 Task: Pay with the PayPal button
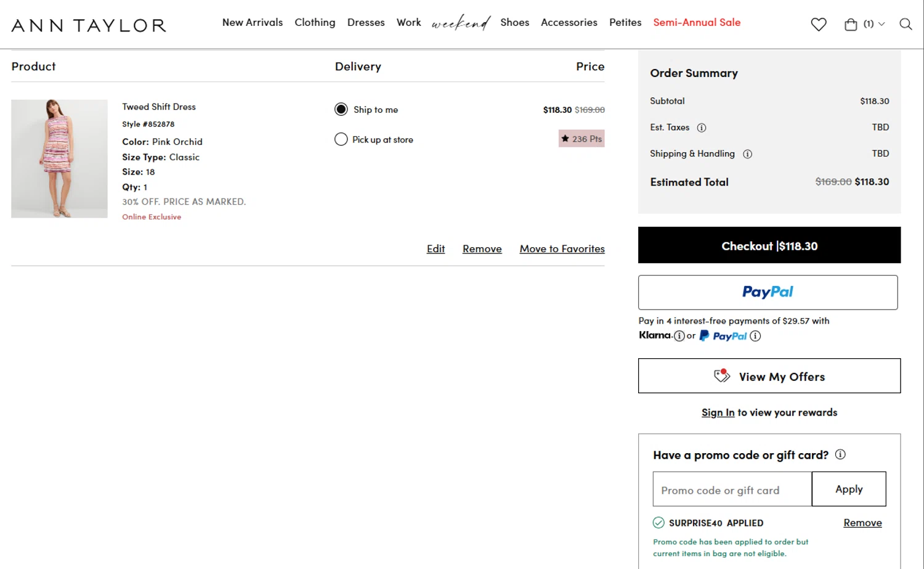click(x=768, y=292)
